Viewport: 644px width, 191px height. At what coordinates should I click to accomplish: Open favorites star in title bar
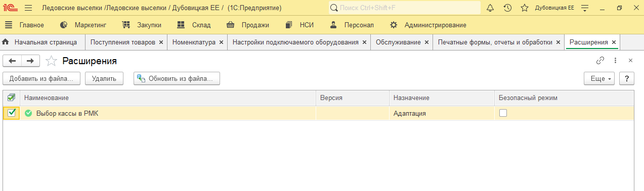[x=525, y=8]
